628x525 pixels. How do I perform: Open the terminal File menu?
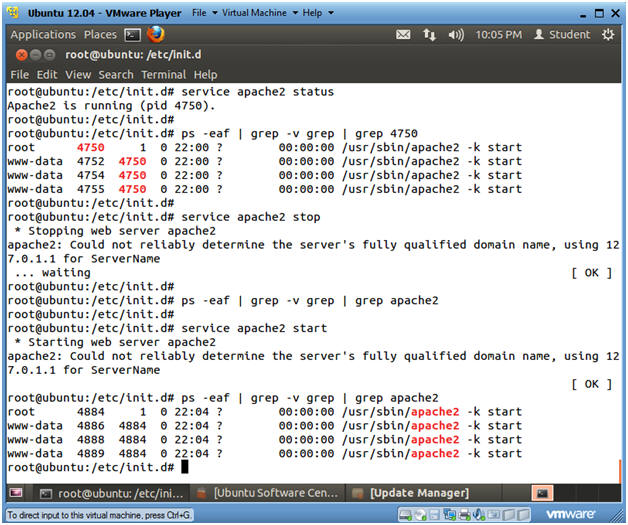click(19, 74)
